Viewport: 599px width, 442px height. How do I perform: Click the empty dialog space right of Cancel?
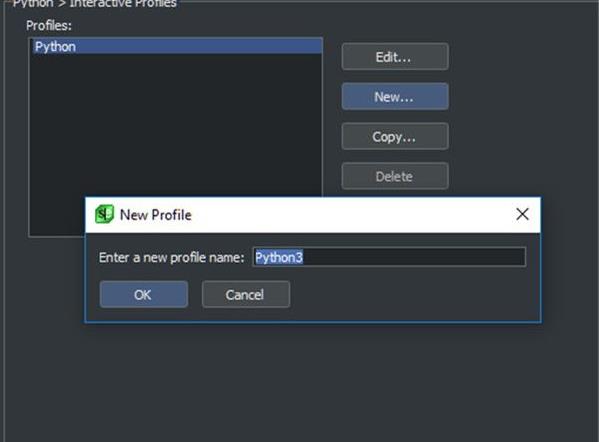pyautogui.click(x=414, y=295)
